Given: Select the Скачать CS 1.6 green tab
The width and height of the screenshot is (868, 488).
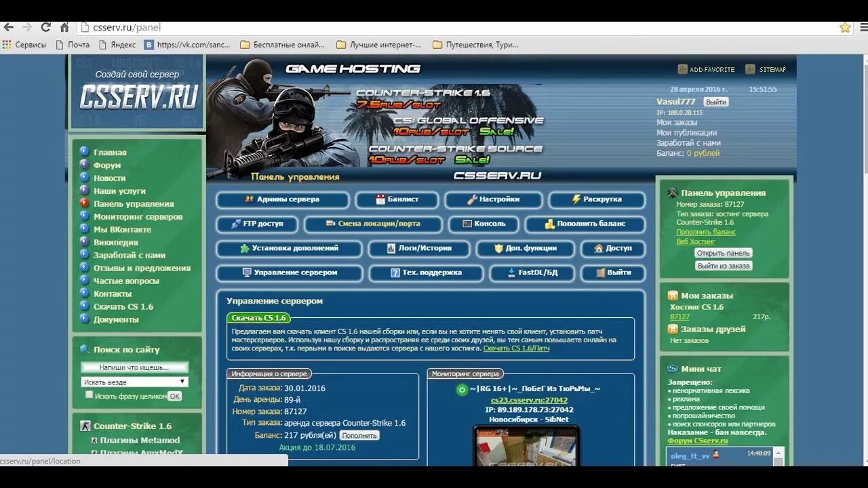Looking at the screenshot, I should point(258,318).
